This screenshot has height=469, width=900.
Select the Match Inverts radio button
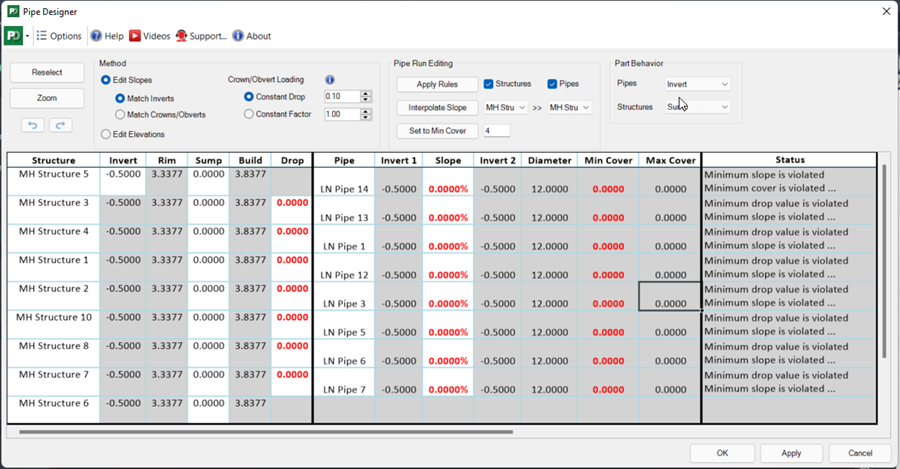point(120,99)
